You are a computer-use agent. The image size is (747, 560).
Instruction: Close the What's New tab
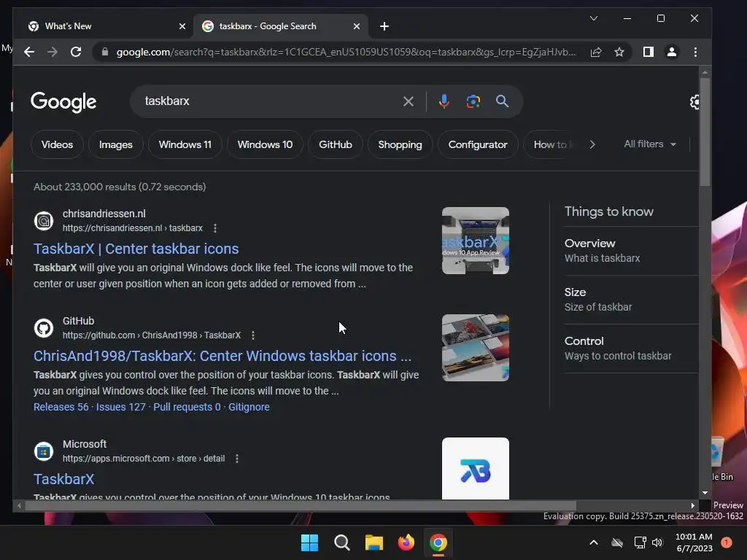[x=182, y=26]
